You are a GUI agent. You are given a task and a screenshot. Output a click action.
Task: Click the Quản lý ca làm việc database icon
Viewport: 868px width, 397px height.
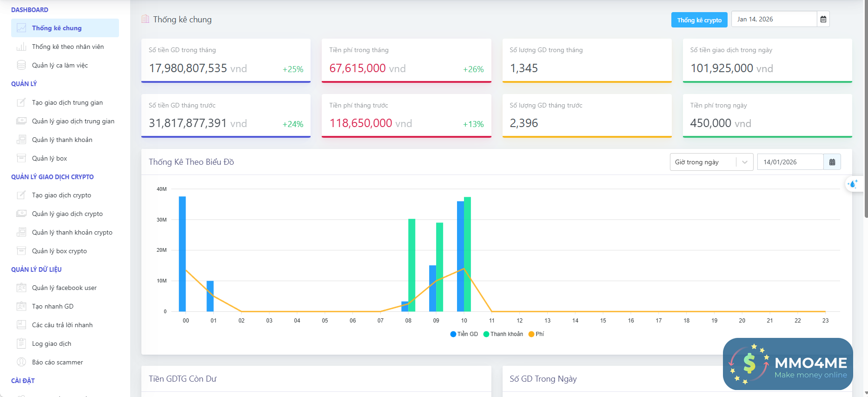tap(21, 65)
